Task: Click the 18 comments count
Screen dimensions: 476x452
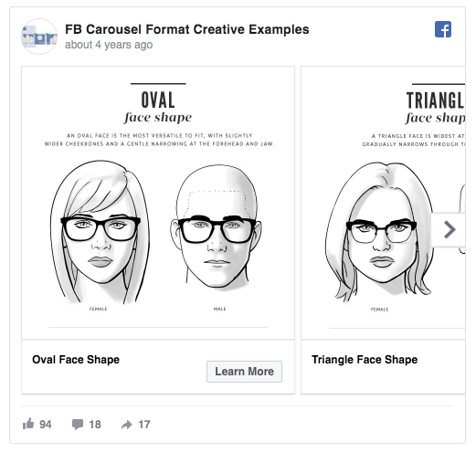Action: pyautogui.click(x=95, y=425)
